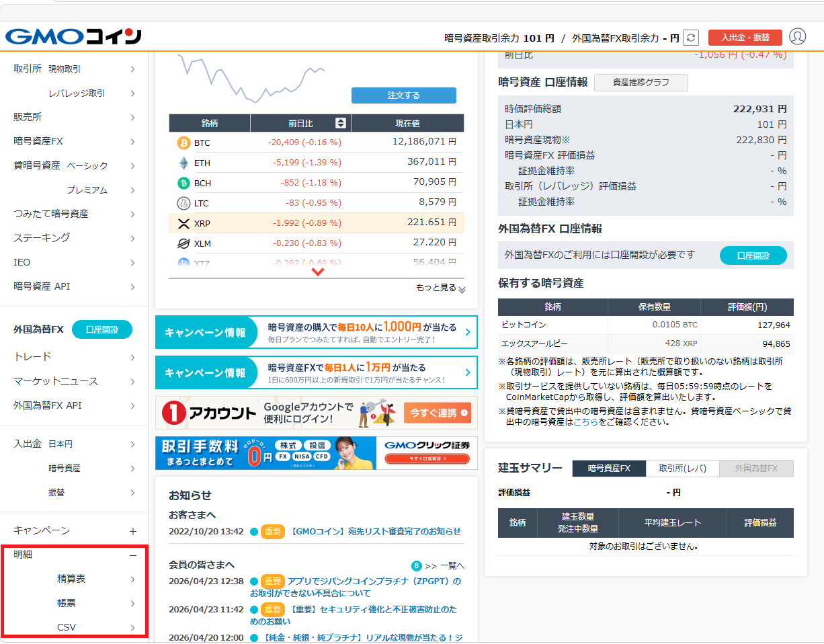Viewport: 824px width, 644px height.
Task: Toggle sort on 前日比 column
Action: [340, 123]
